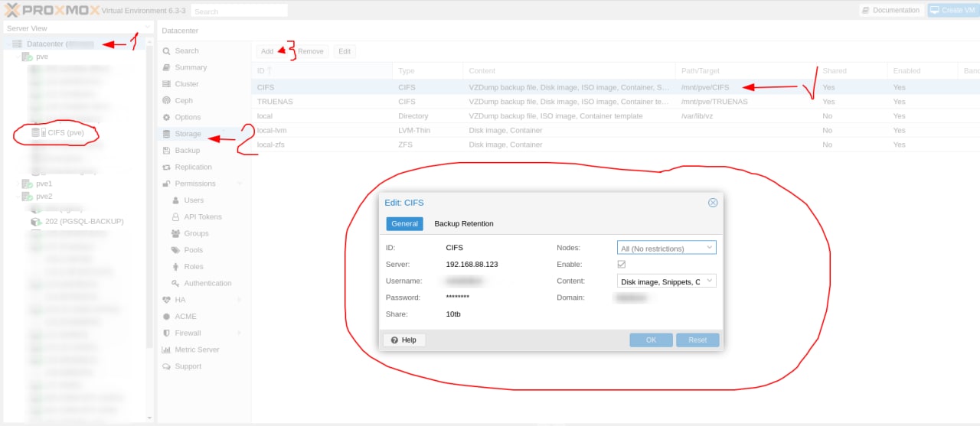The width and height of the screenshot is (980, 426).
Task: Click the API Tokens user icon
Action: point(175,216)
